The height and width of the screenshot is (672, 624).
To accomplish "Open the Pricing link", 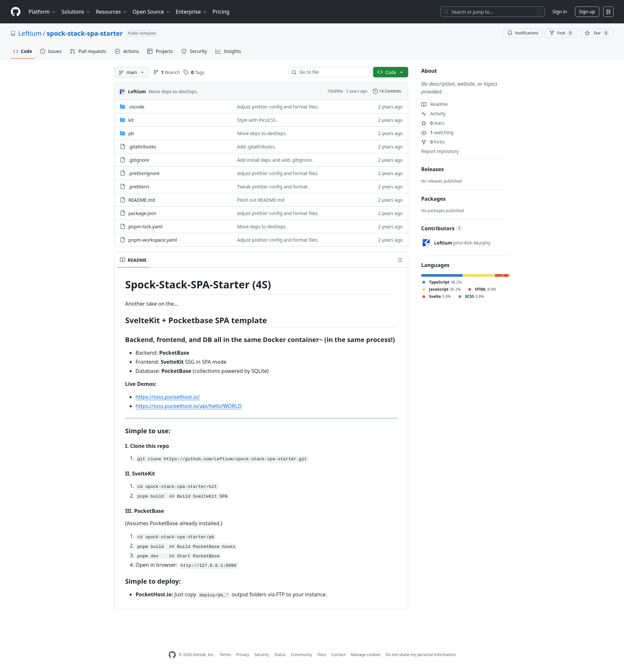I will point(221,12).
